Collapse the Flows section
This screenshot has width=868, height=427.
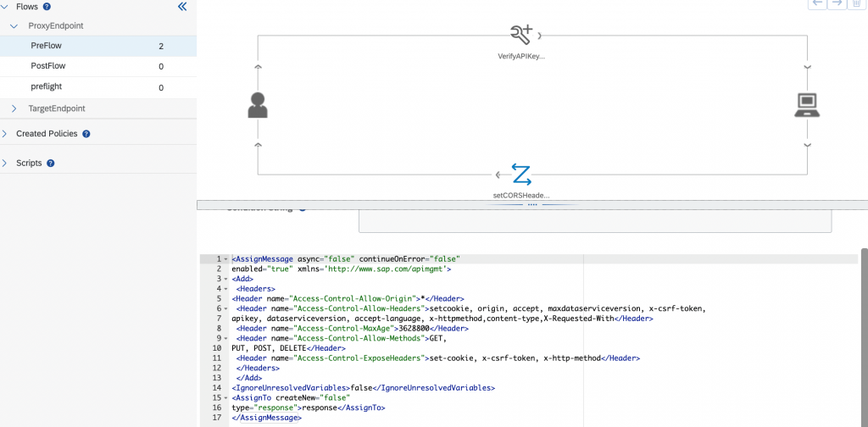point(5,7)
